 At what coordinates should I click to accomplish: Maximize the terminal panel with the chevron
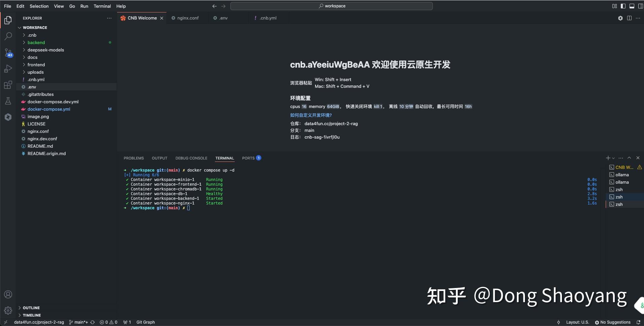pos(629,158)
